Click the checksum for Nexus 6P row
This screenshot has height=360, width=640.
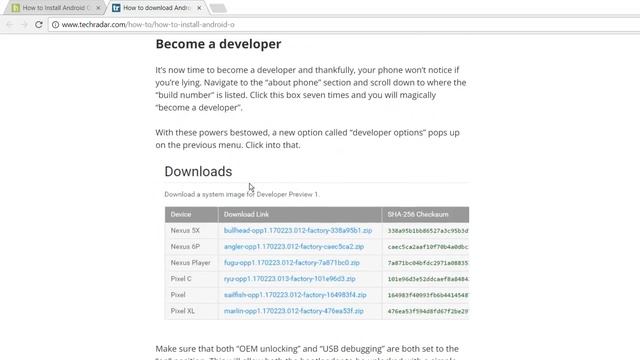pos(428,247)
